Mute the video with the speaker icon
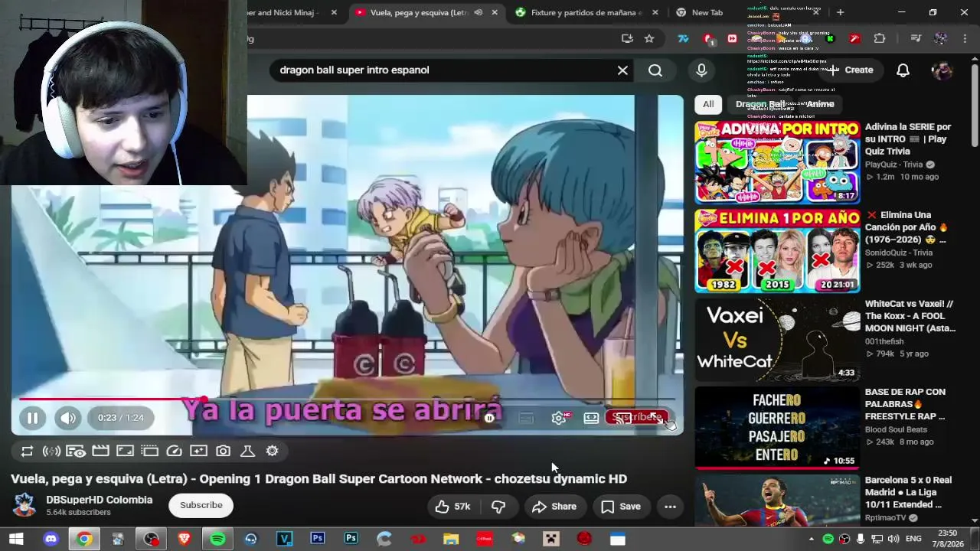The height and width of the screenshot is (551, 980). tap(68, 418)
